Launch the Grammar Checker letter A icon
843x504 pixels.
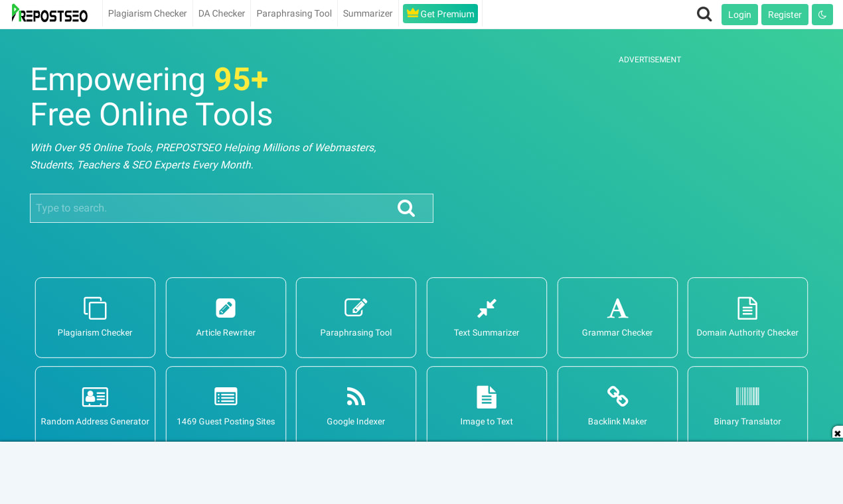pos(617,308)
